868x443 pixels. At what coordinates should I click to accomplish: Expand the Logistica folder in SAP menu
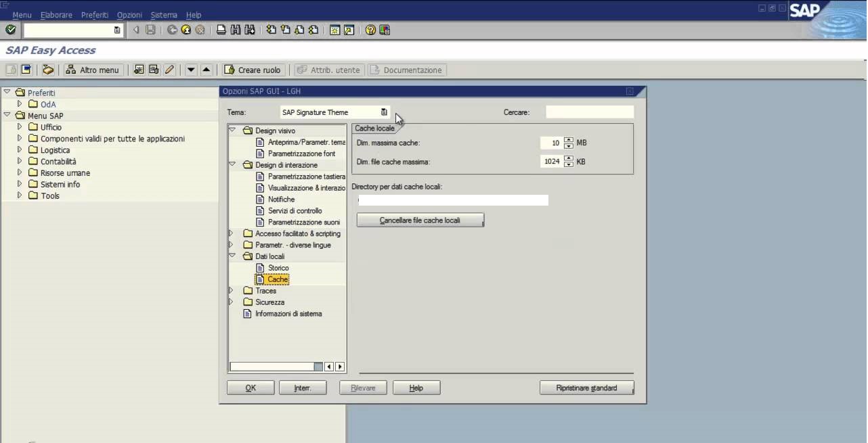[x=20, y=149]
